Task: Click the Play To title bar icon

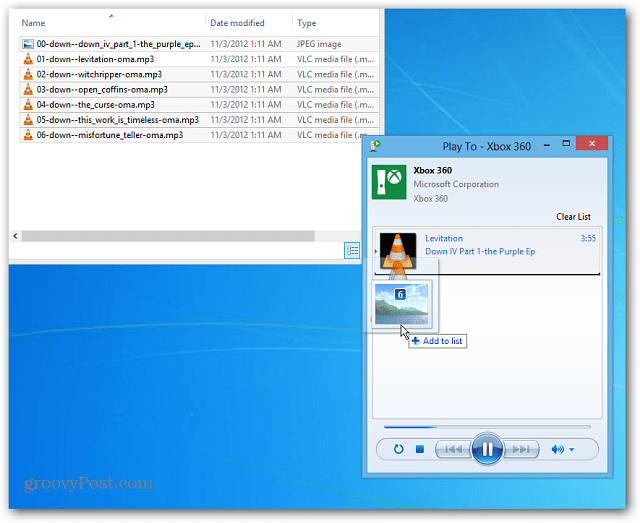Action: [375, 145]
